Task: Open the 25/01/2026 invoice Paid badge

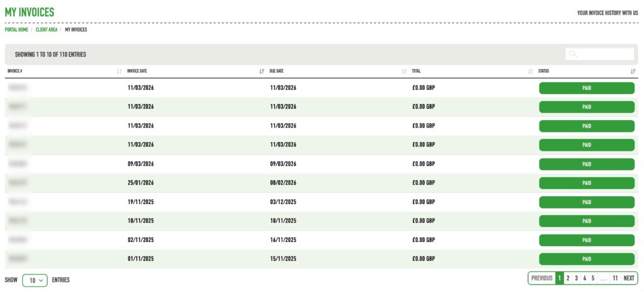Action: click(587, 183)
